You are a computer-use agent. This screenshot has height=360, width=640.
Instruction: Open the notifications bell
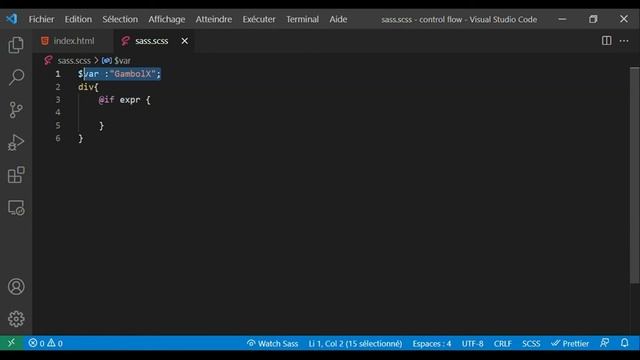(x=624, y=343)
